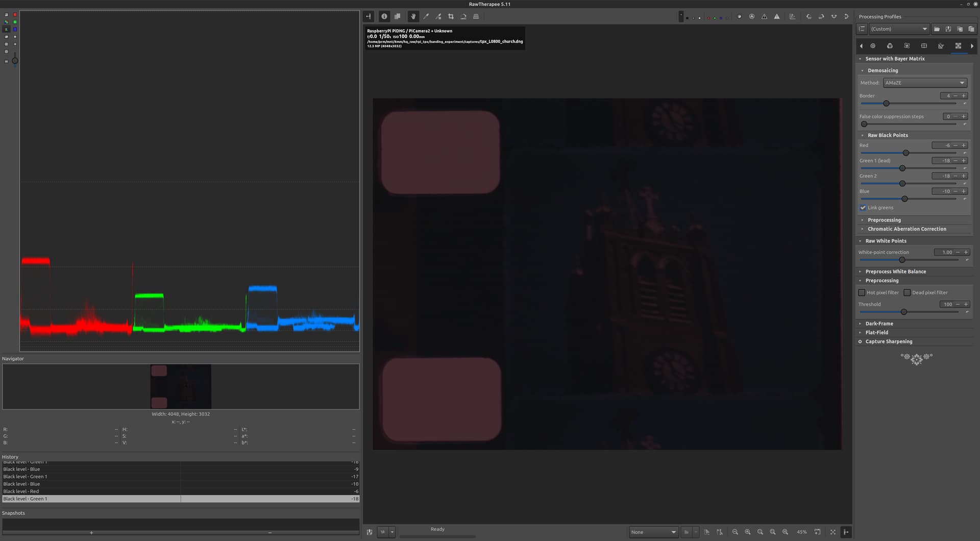Paste processing profile from clipboard
The width and height of the screenshot is (980, 541).
pos(971,29)
